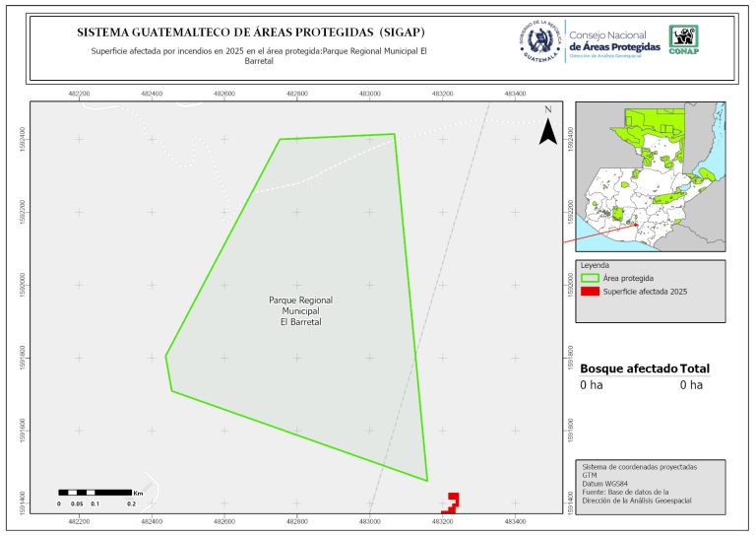Image resolution: width=756 pixels, height=535 pixels.
Task: Click the 0 ha value under Total
Action: (x=691, y=385)
